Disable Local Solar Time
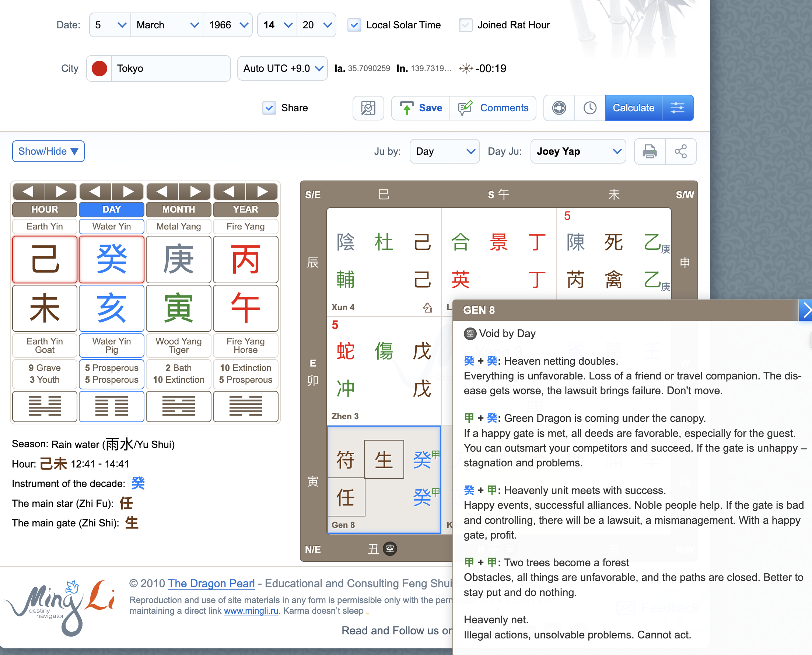This screenshot has height=655, width=812. point(354,25)
